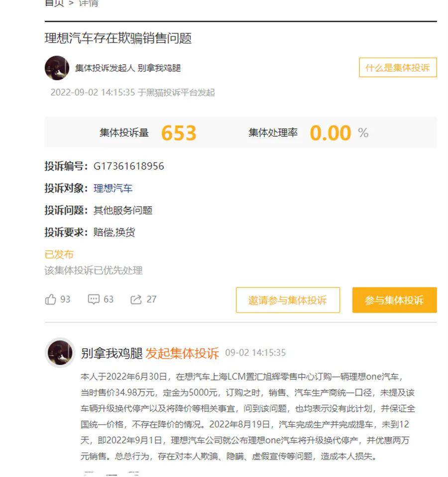Open initiator avatar beside 集体投诉发起人

tap(57, 68)
